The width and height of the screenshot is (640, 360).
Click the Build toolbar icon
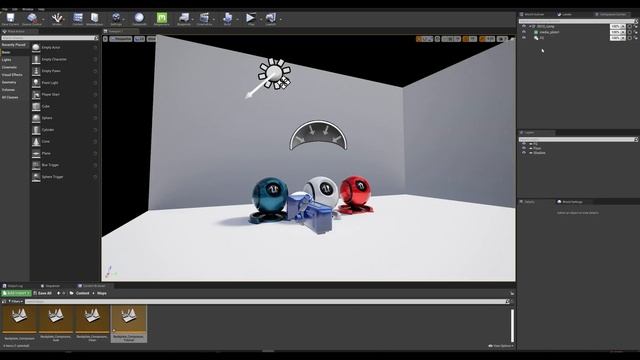pyautogui.click(x=227, y=18)
